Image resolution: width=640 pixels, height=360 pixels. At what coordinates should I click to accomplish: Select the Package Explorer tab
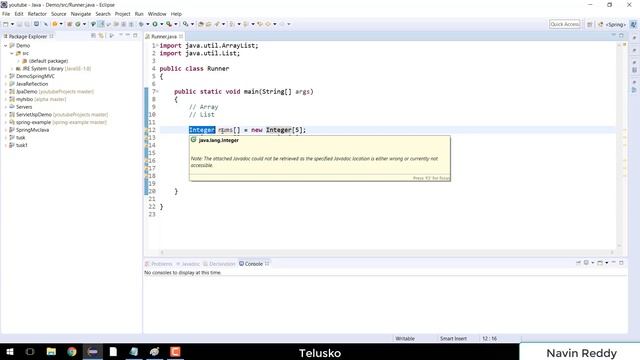pyautogui.click(x=28, y=36)
